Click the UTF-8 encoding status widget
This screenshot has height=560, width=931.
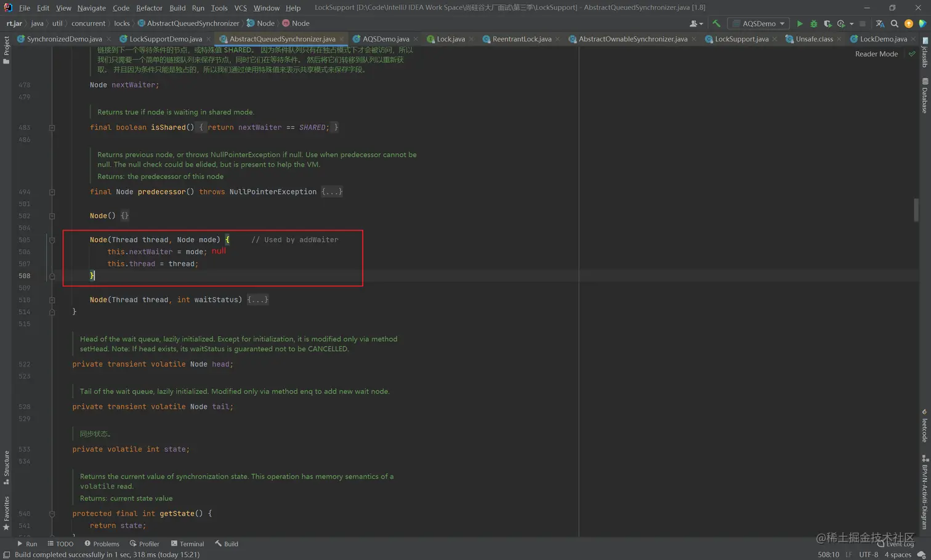pyautogui.click(x=868, y=555)
